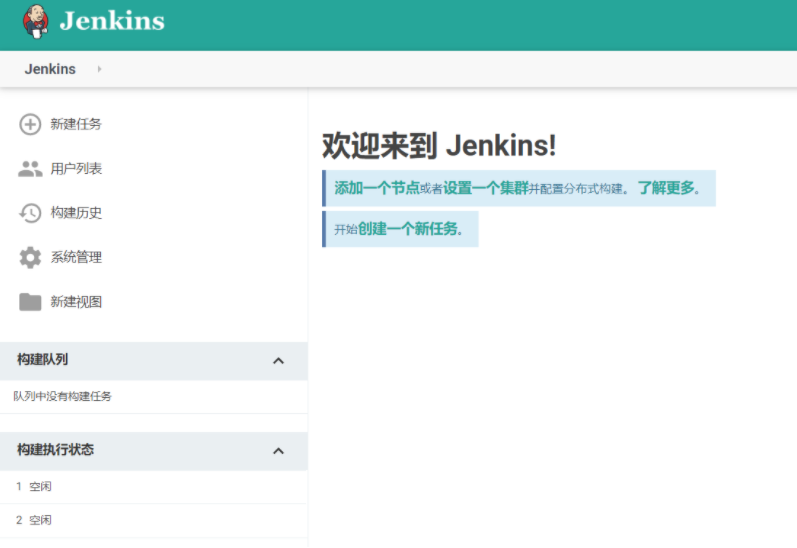Viewport: 797px width, 548px height.
Task: Open the 系统管理 sidebar item
Action: tap(76, 258)
